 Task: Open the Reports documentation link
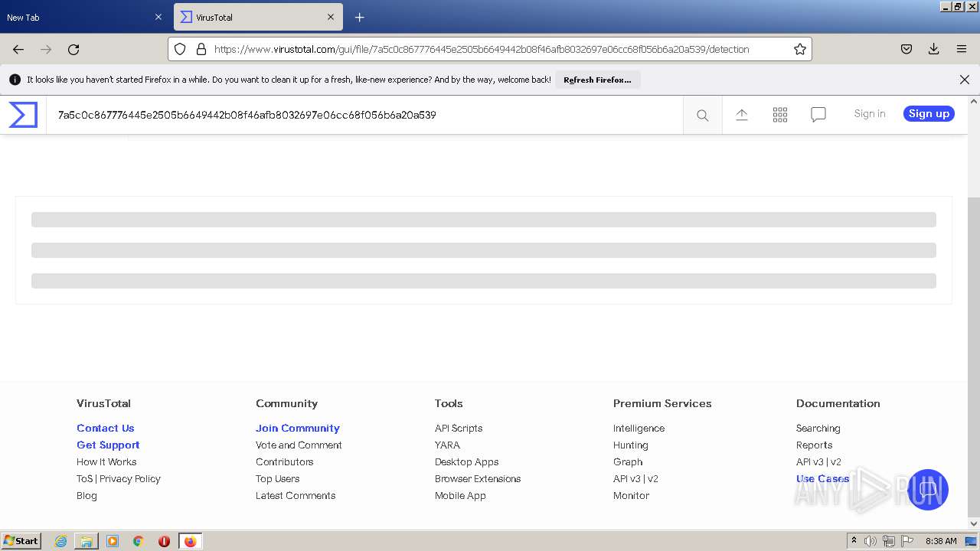(x=814, y=445)
